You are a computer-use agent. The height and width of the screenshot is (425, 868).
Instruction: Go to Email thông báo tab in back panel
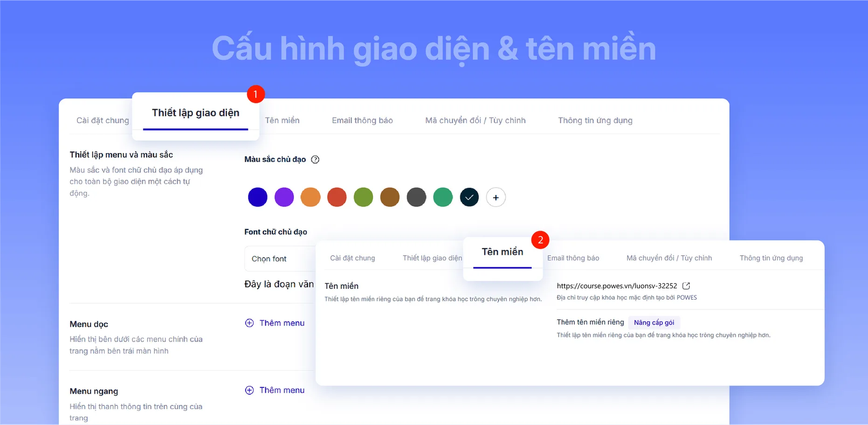[x=362, y=120]
